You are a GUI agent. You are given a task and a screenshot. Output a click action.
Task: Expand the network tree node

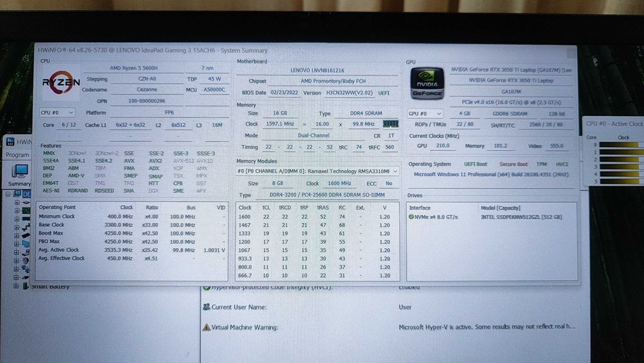tap(17, 269)
